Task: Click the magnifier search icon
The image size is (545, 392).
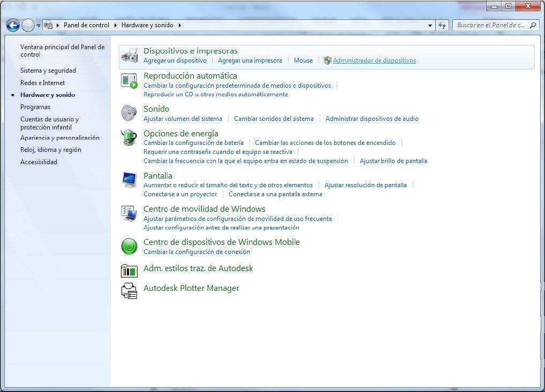Action: tap(533, 25)
